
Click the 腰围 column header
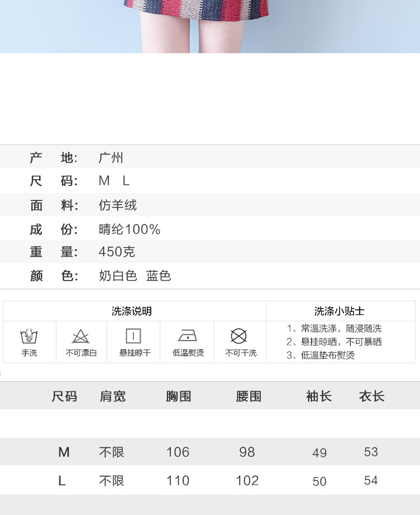point(249,396)
